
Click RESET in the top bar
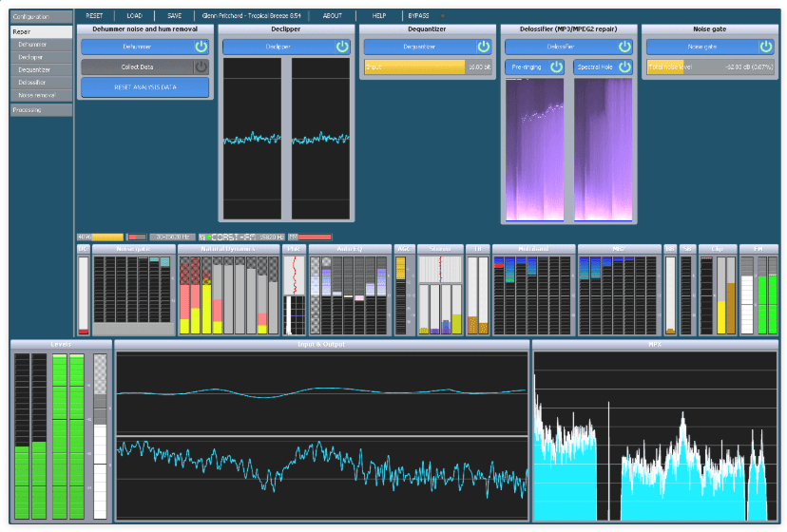94,16
